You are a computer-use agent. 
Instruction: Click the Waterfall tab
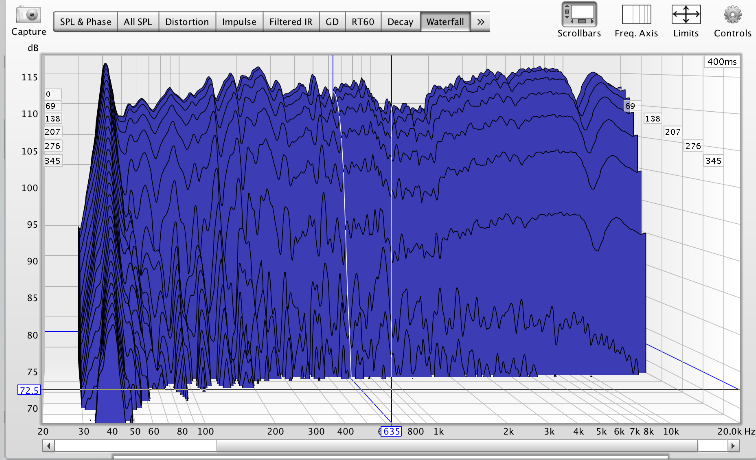pyautogui.click(x=444, y=21)
